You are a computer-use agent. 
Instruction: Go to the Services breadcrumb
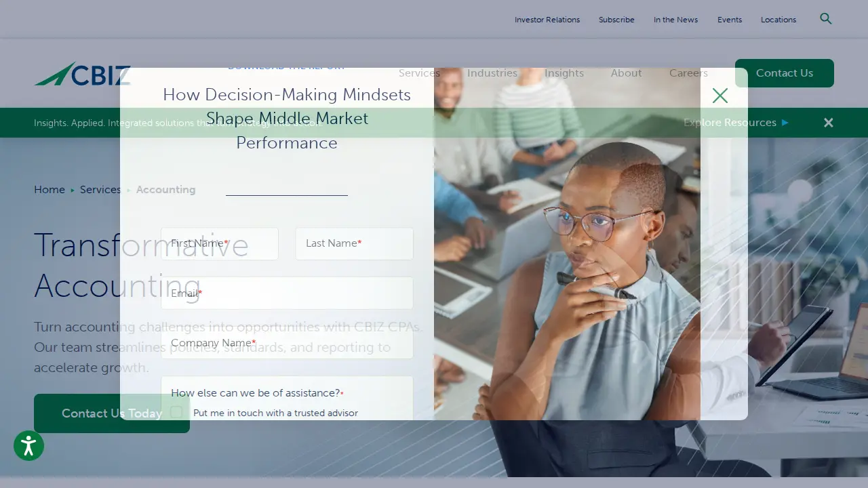100,190
